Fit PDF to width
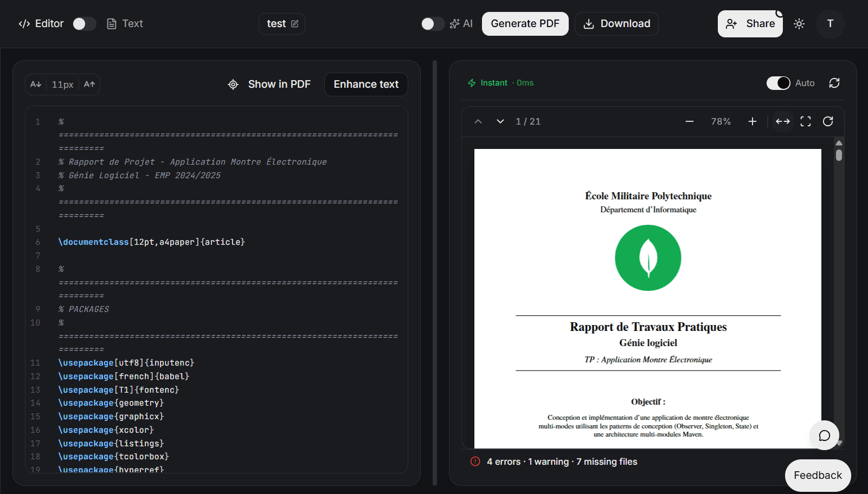Screen dimensions: 868x494 [783, 121]
